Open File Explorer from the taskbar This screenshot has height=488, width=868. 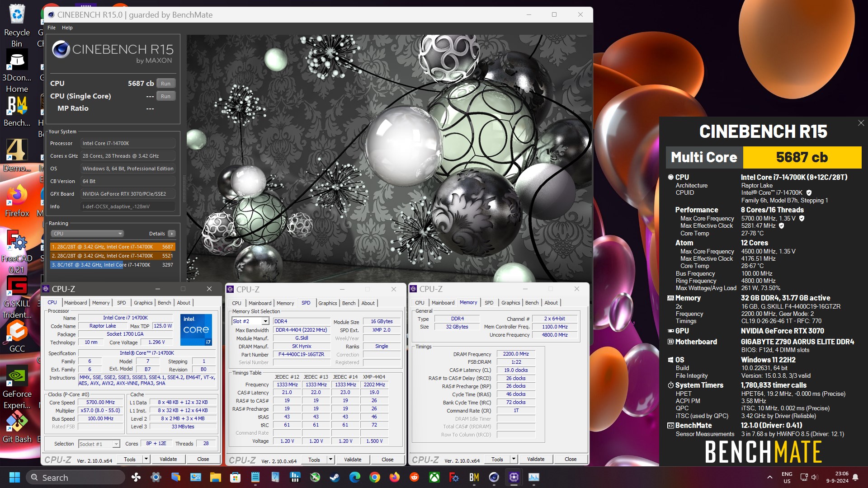tap(215, 477)
